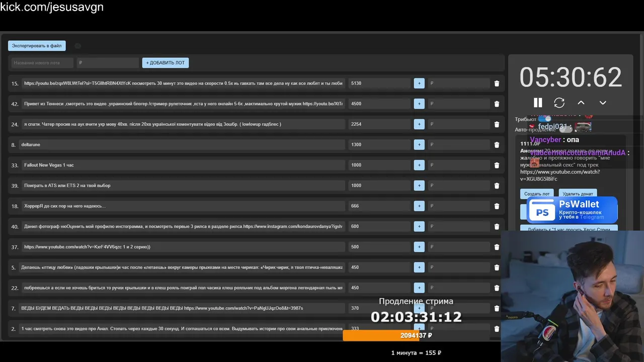Click '+ ДОБАВИТЬ ЛОТ' button
The height and width of the screenshot is (362, 644).
pos(166,63)
